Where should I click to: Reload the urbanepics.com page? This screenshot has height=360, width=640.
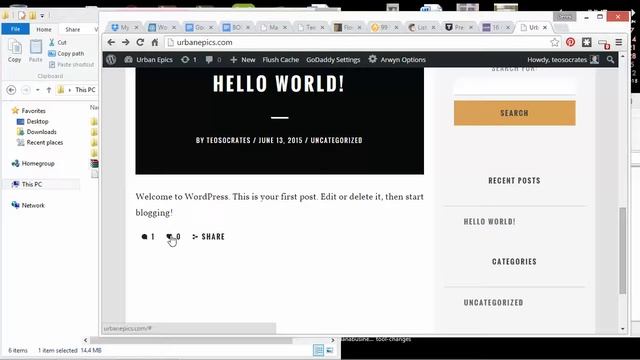(x=140, y=42)
